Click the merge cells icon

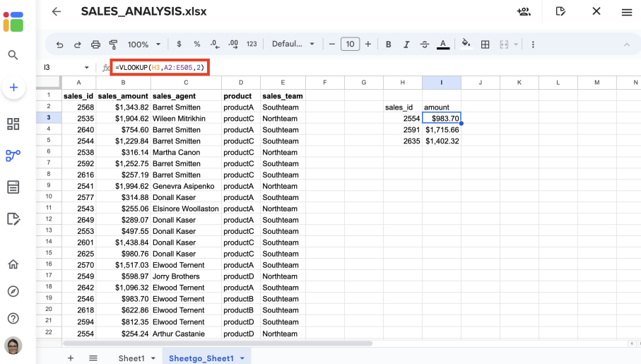(504, 45)
